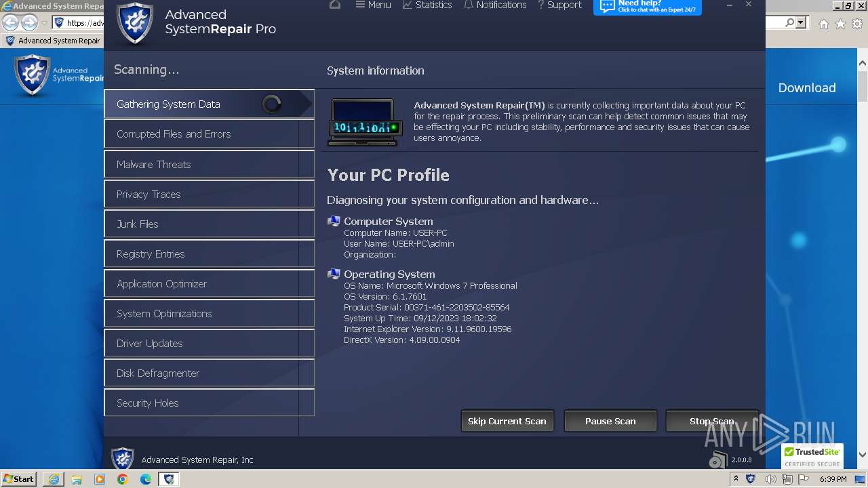The height and width of the screenshot is (488, 868).
Task: Click the browser page scroll up arrow
Action: click(862, 63)
